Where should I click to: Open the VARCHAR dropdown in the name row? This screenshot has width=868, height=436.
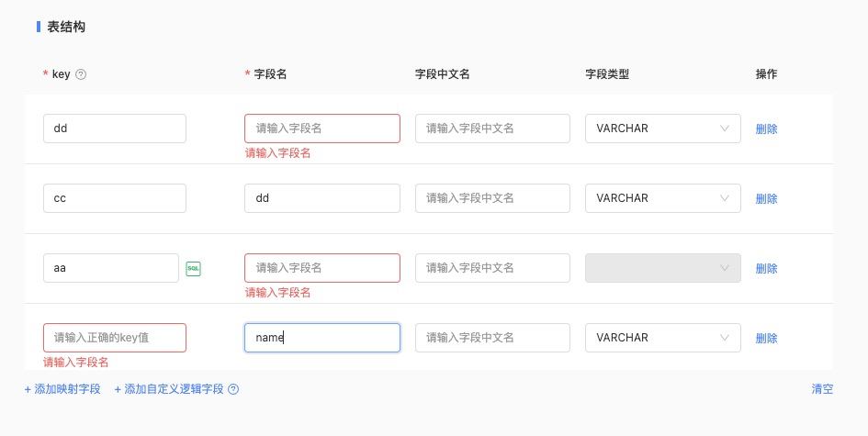coord(662,338)
